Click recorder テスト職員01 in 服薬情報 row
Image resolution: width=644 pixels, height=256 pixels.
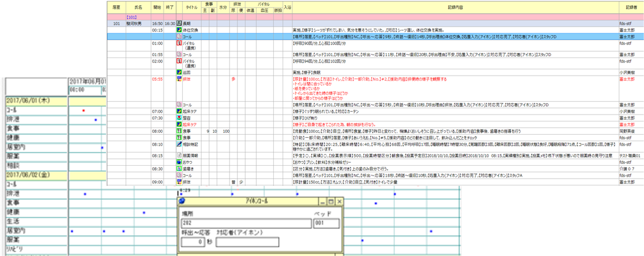coord(630,156)
